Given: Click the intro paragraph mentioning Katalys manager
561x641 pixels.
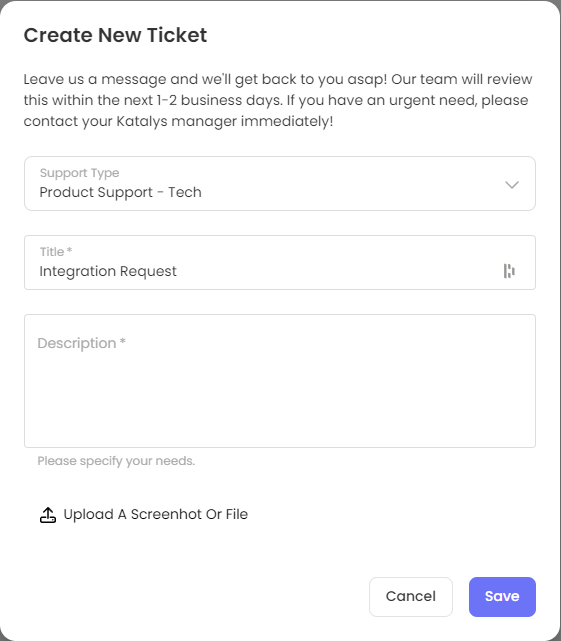Looking at the screenshot, I should pyautogui.click(x=278, y=100).
